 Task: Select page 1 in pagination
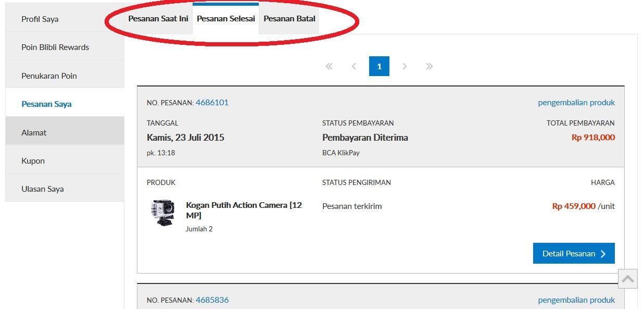pos(379,66)
